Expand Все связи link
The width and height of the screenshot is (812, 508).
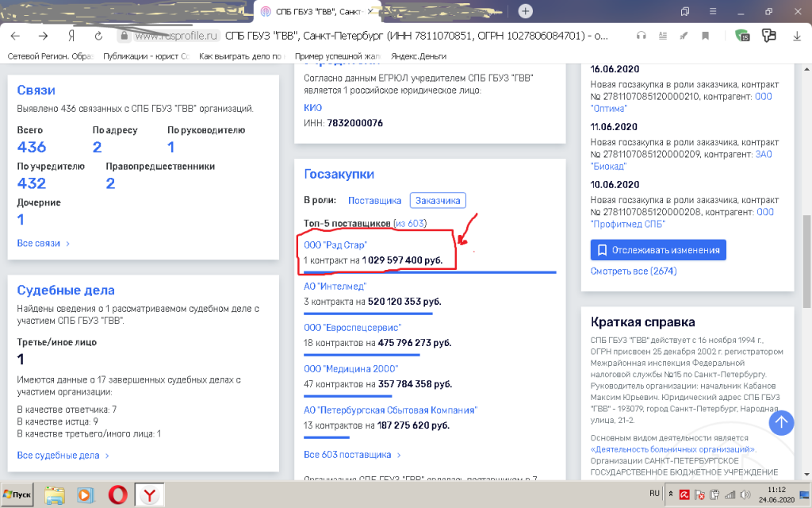point(44,243)
